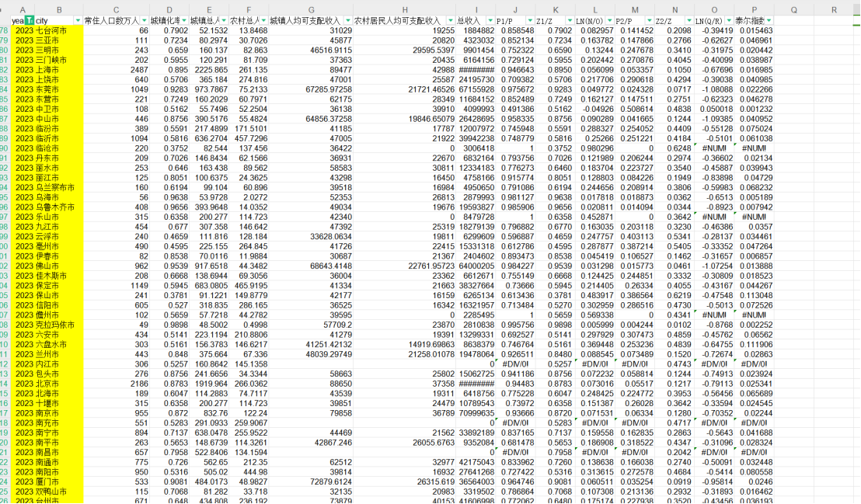This screenshot has height=504, width=861.
Task: Select column H header
Action: pyautogui.click(x=405, y=10)
